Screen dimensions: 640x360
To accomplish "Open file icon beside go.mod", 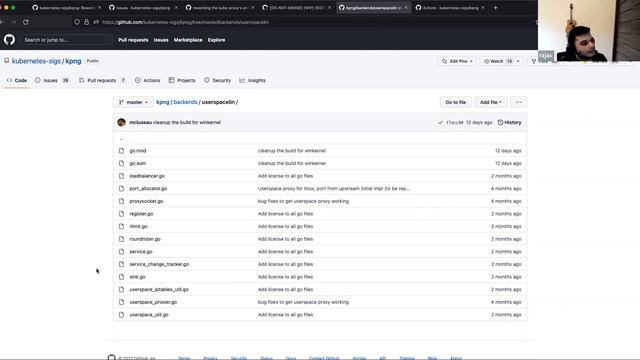I will pyautogui.click(x=121, y=151).
